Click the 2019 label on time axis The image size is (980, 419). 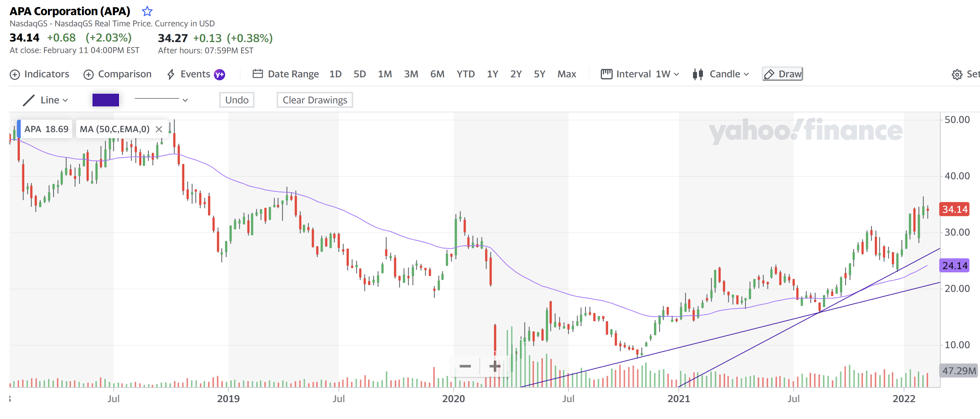click(228, 399)
